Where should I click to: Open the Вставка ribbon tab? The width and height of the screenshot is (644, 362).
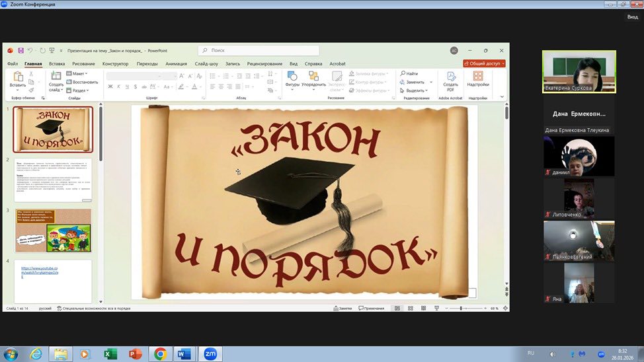[57, 63]
